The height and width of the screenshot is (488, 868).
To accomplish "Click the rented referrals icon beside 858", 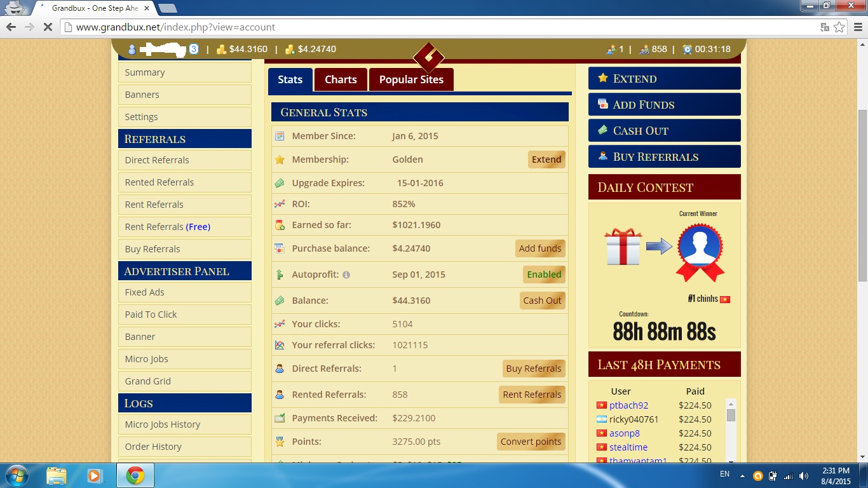I will click(644, 50).
